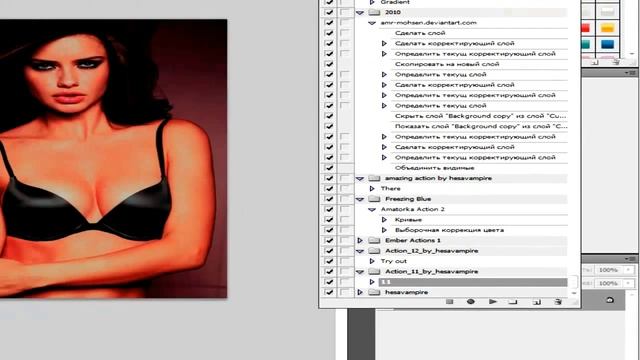Viewport: 640px width, 360px height.
Task: Select Показать слой "Background copy" step
Action: (x=481, y=127)
